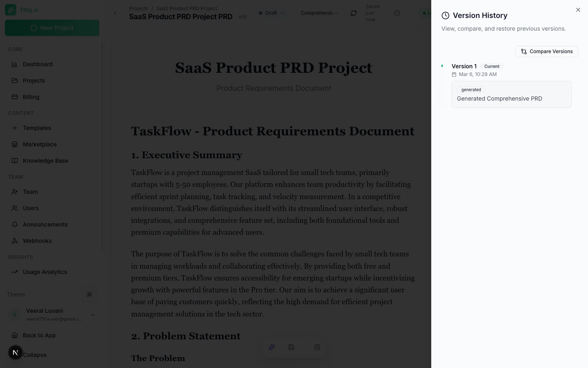Viewport: 588px width, 368px height.
Task: Click the save icon in floating toolbar
Action: click(291, 347)
